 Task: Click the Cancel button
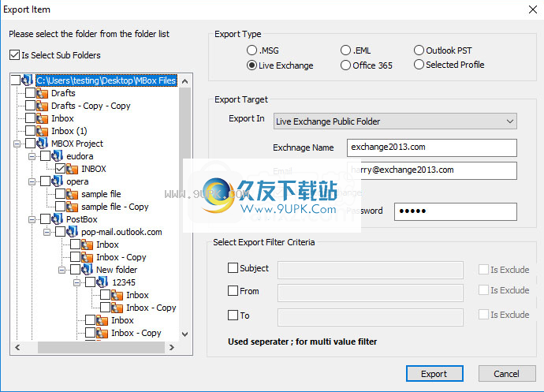(x=507, y=374)
